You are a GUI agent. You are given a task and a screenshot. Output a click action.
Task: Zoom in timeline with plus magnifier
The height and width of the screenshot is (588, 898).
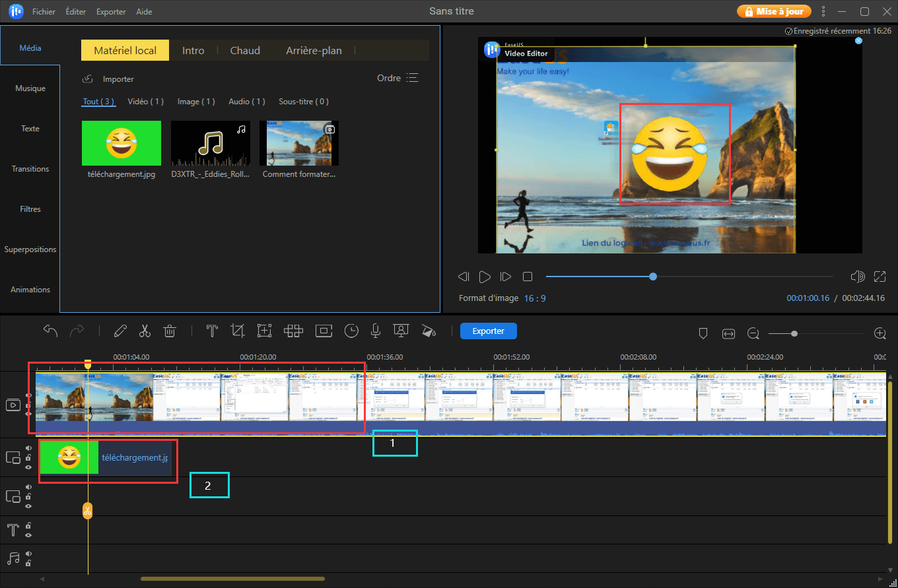click(880, 334)
